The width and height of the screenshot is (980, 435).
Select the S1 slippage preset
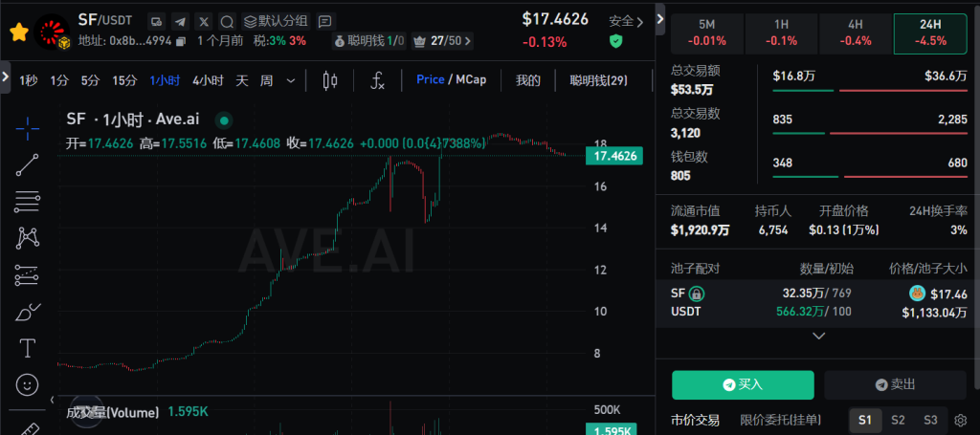click(865, 420)
